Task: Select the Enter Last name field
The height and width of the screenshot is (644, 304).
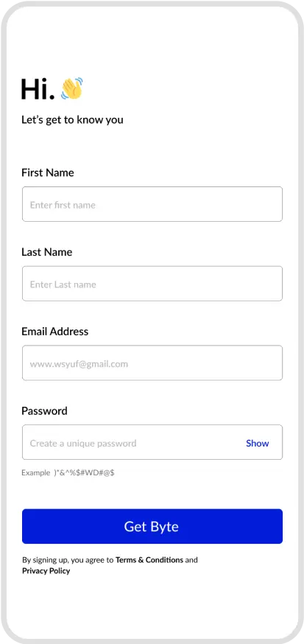Action: (152, 284)
